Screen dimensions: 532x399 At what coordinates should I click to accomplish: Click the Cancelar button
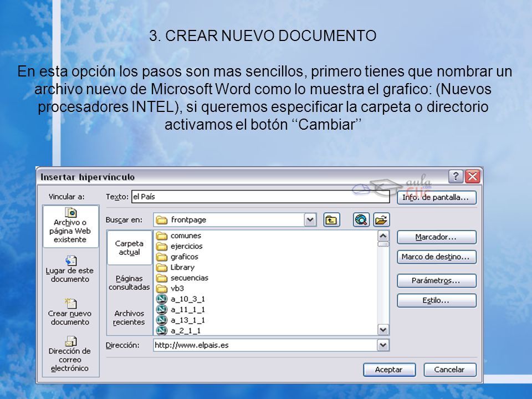(450, 370)
